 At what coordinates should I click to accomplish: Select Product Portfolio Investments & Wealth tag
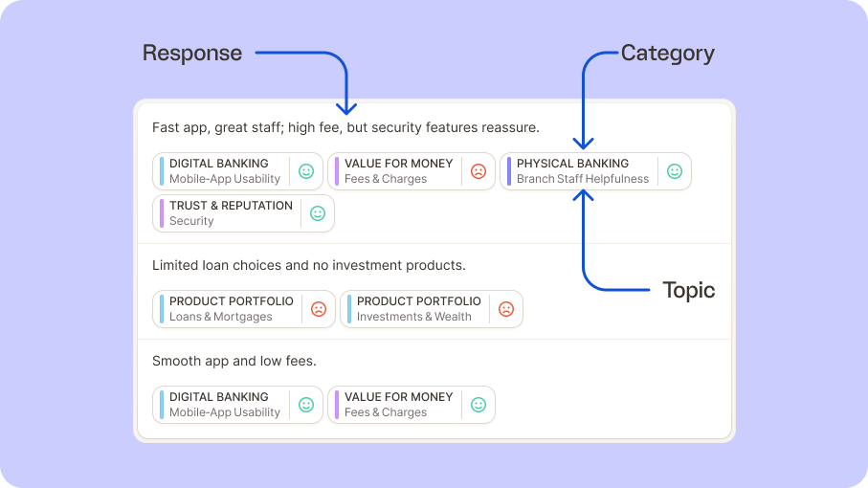[x=432, y=309]
